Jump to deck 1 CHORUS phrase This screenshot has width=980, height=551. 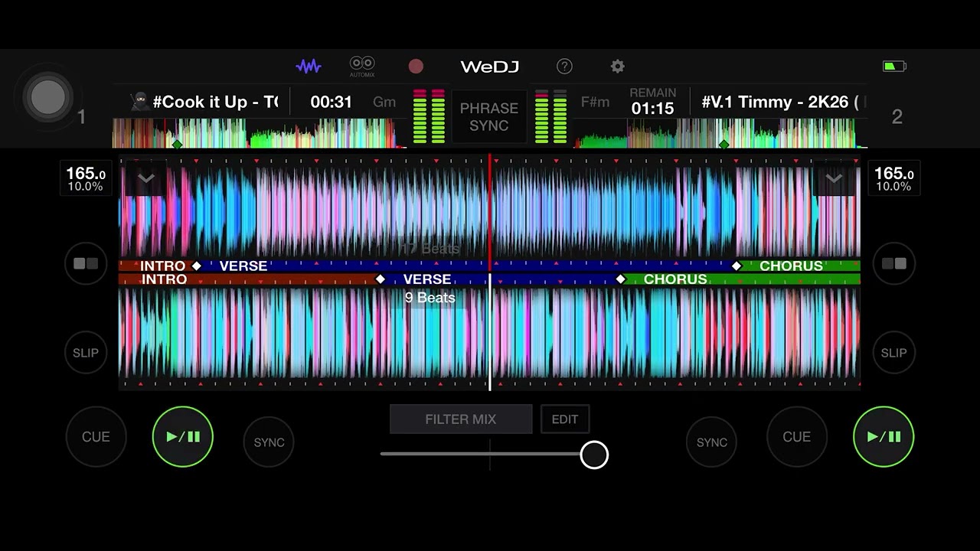(791, 266)
